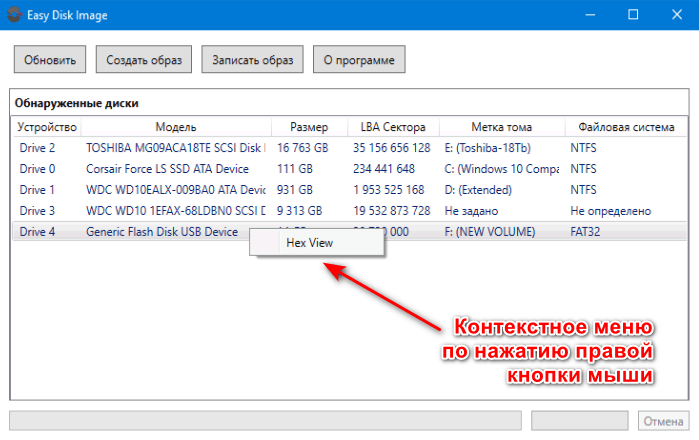Click the Файловая система column header
This screenshot has width=699, height=440.
click(626, 127)
